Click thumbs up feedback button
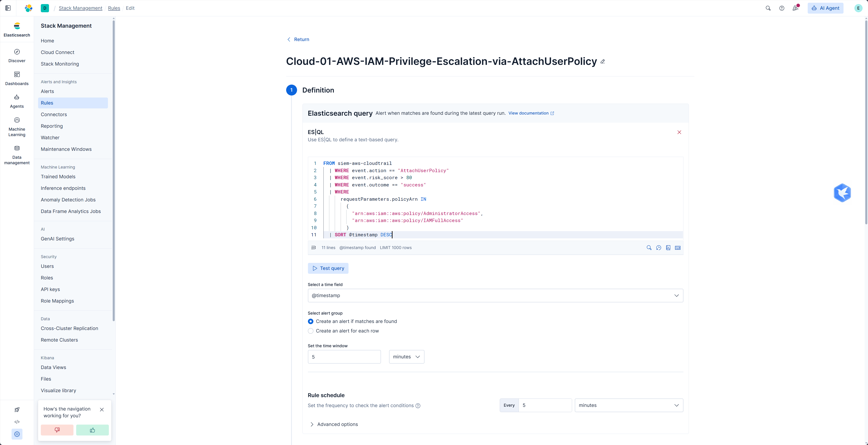This screenshot has width=868, height=445. click(92, 430)
